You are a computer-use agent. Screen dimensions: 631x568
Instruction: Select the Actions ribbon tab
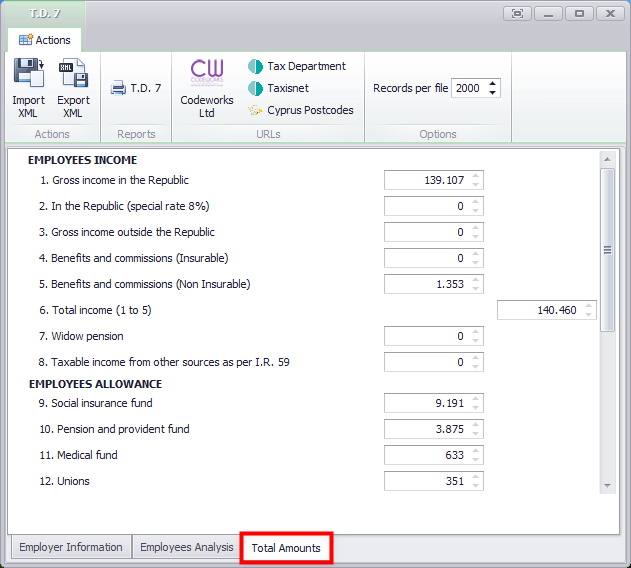point(45,40)
